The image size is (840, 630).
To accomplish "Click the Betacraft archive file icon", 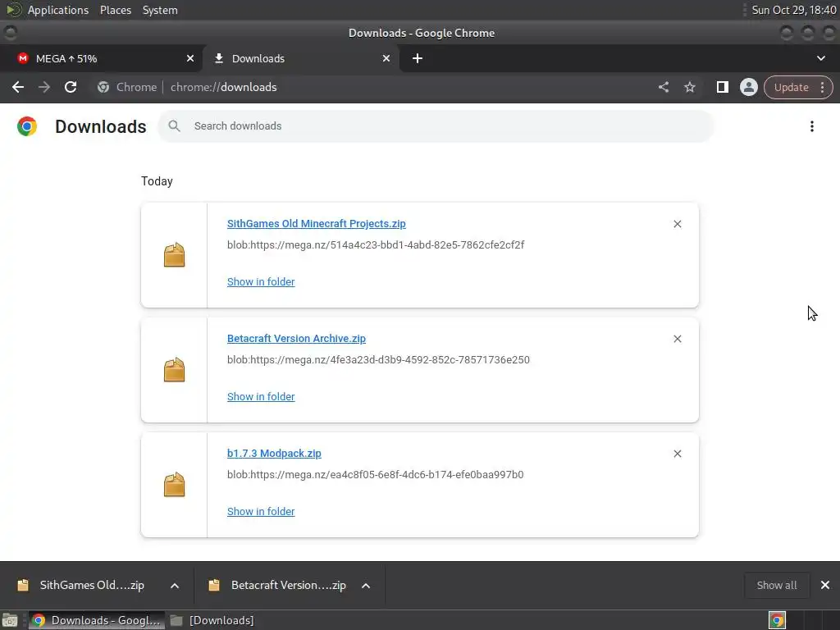I will (174, 370).
